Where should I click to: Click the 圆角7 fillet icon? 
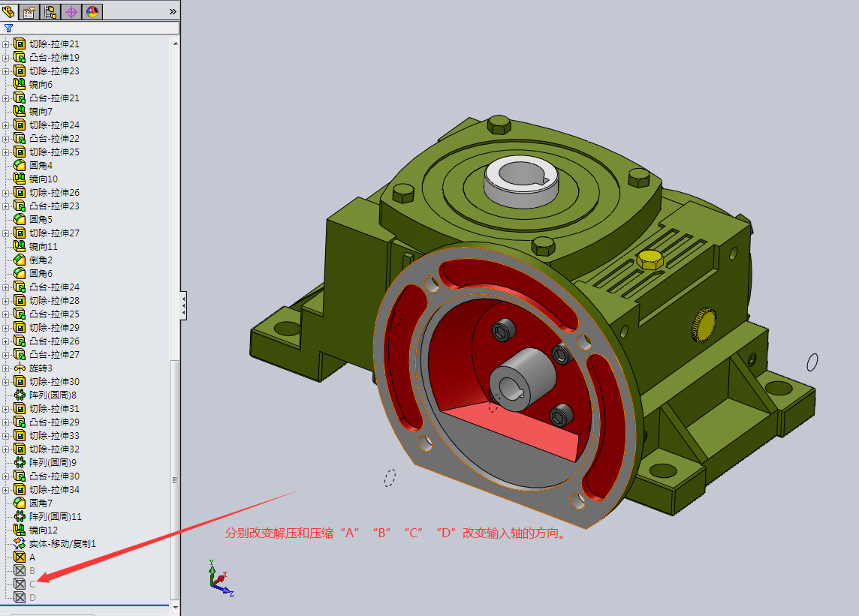click(20, 503)
